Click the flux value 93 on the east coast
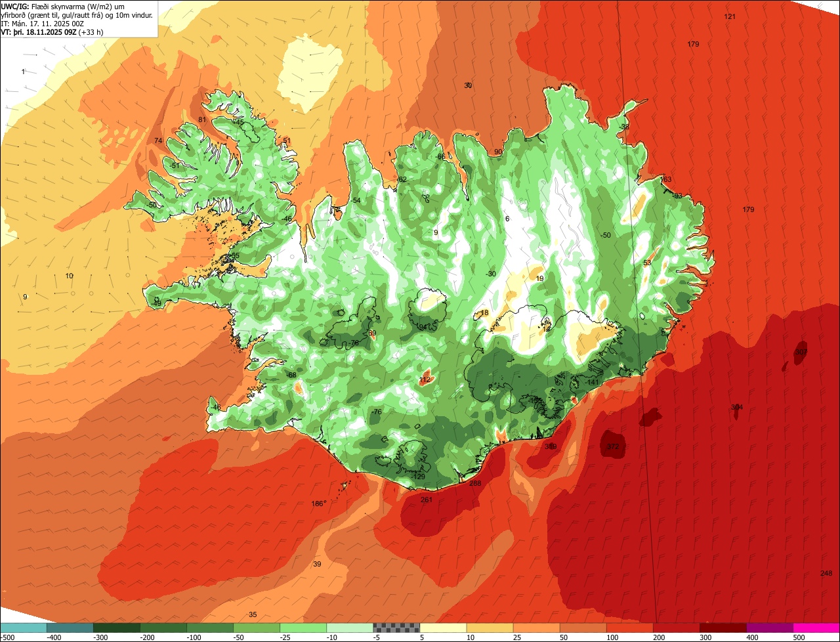The width and height of the screenshot is (840, 642). tap(678, 196)
